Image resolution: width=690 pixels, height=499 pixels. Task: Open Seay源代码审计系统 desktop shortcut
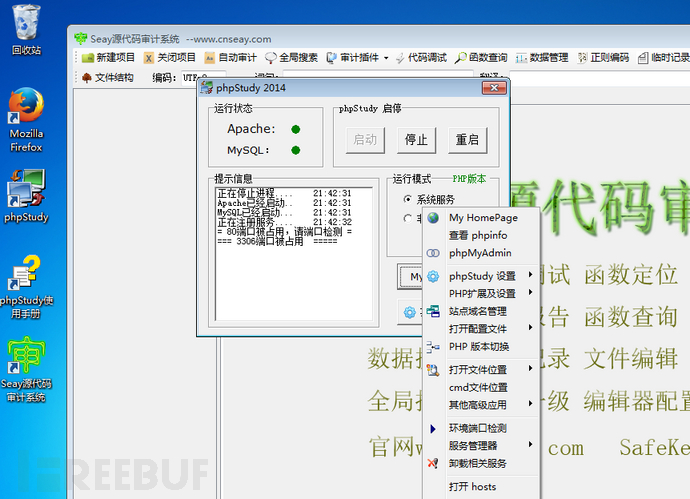coord(26,370)
